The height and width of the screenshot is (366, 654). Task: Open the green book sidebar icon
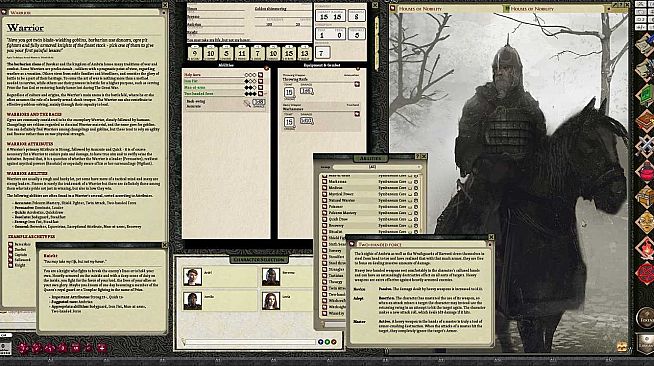pyautogui.click(x=645, y=95)
